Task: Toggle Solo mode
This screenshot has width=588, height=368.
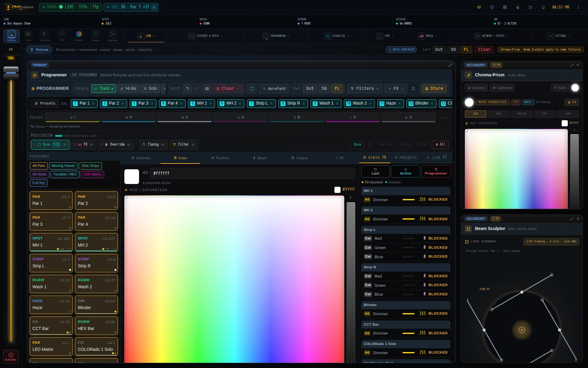Action: pyautogui.click(x=150, y=89)
